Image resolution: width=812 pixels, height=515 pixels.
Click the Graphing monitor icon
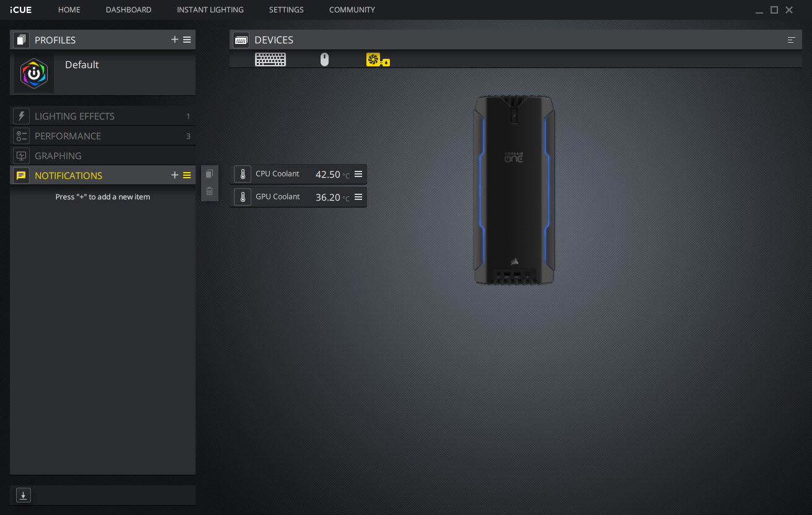pos(21,156)
